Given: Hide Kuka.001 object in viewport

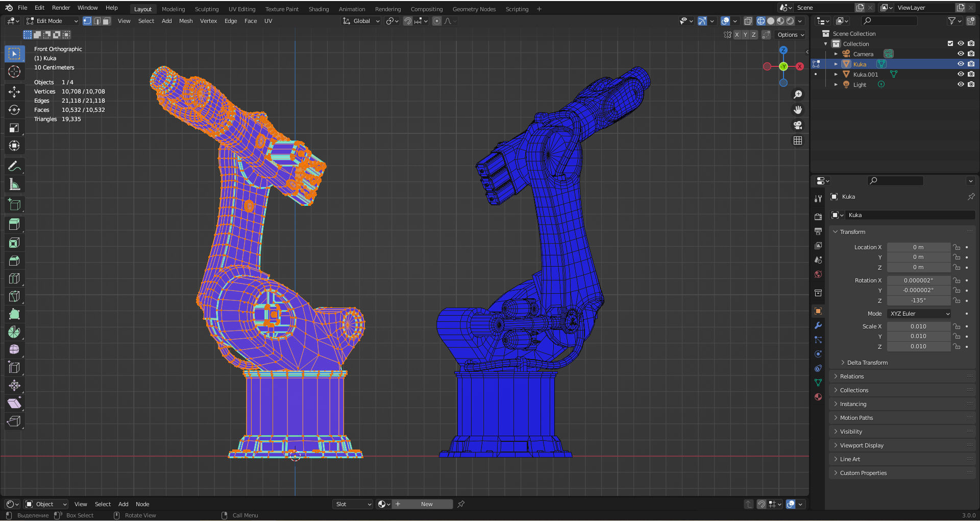Looking at the screenshot, I should pos(961,74).
